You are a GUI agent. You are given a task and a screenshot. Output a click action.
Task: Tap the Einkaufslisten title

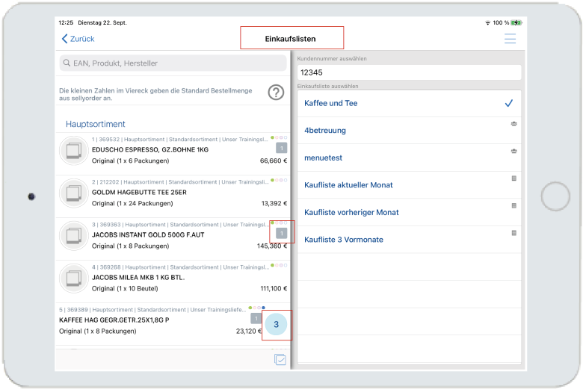tap(291, 39)
